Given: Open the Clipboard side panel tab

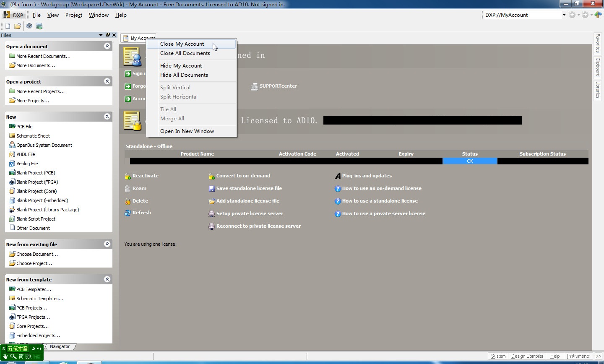Looking at the screenshot, I should [598, 67].
